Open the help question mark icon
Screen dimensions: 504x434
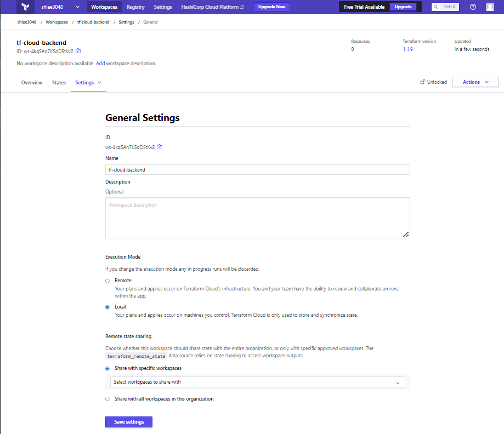click(x=473, y=7)
